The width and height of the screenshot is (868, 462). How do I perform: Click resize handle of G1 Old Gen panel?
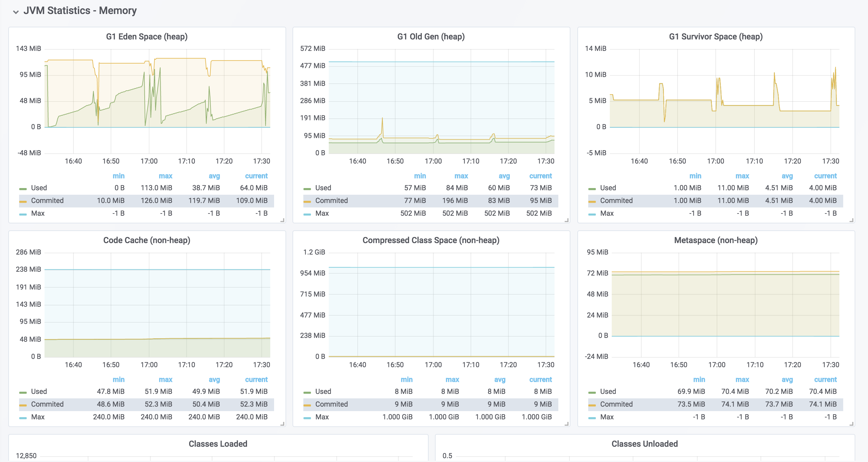tap(566, 220)
